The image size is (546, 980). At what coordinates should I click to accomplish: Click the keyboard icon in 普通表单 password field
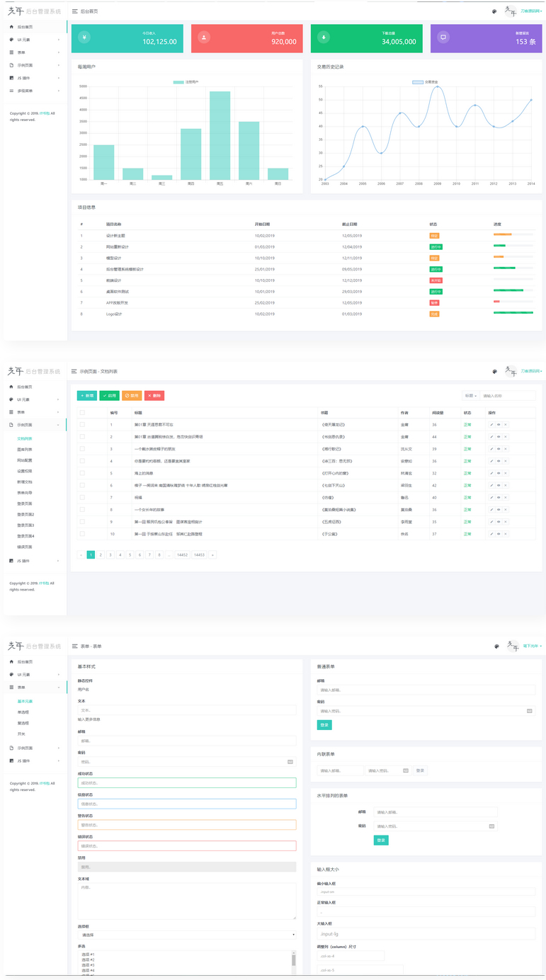(x=530, y=711)
